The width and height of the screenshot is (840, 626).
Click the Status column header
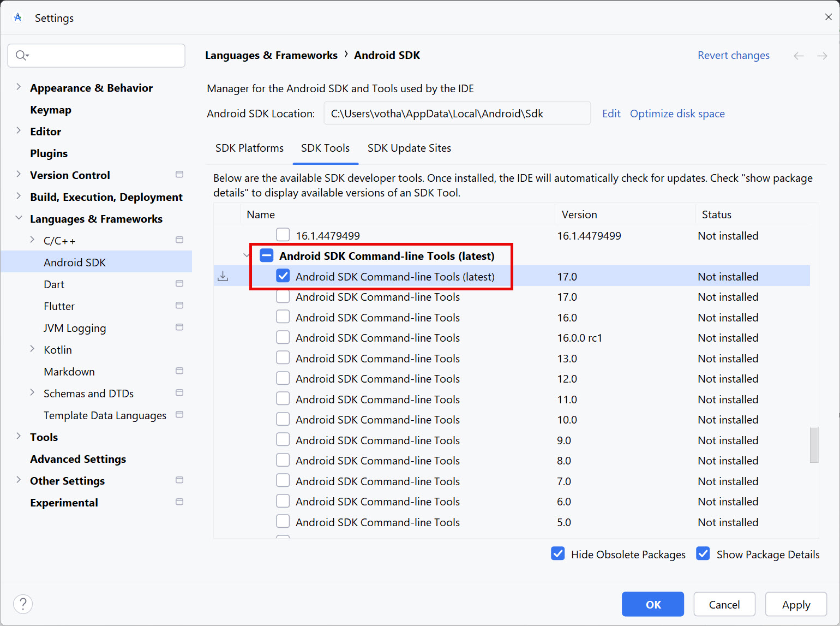click(753, 214)
